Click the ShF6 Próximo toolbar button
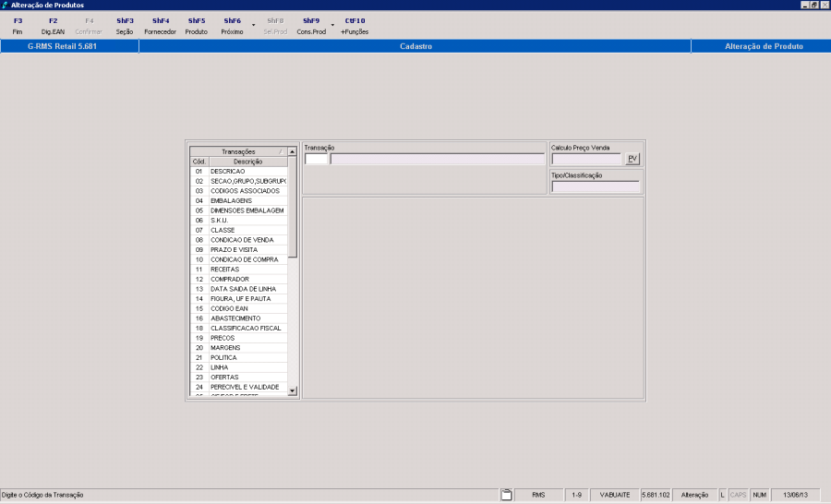 (x=232, y=26)
